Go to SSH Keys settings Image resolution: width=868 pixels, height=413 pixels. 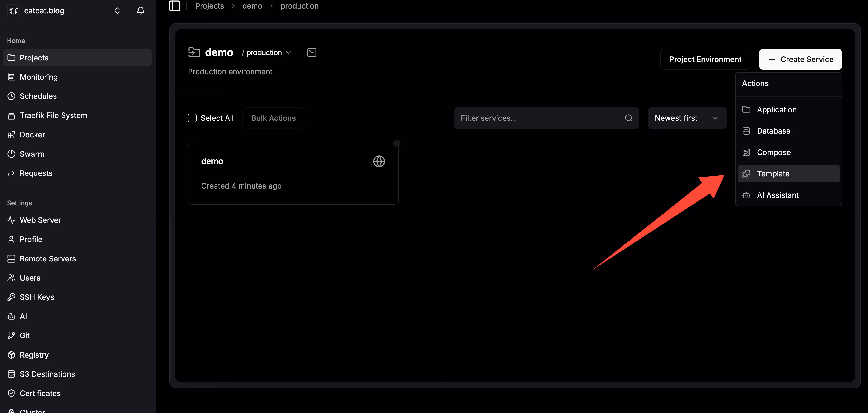click(37, 297)
